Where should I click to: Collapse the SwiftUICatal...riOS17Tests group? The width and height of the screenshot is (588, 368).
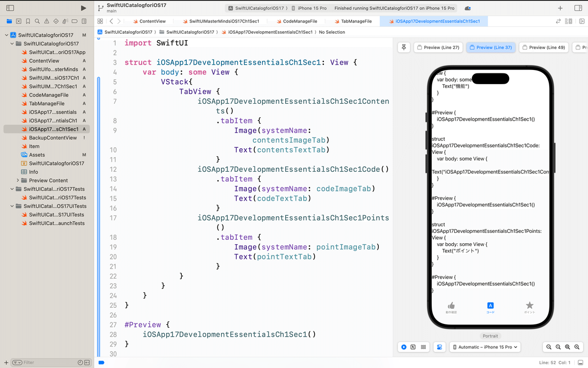[x=12, y=189]
